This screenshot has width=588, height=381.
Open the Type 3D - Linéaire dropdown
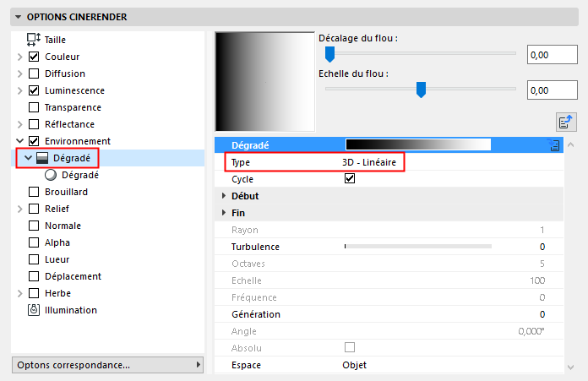tap(363, 162)
